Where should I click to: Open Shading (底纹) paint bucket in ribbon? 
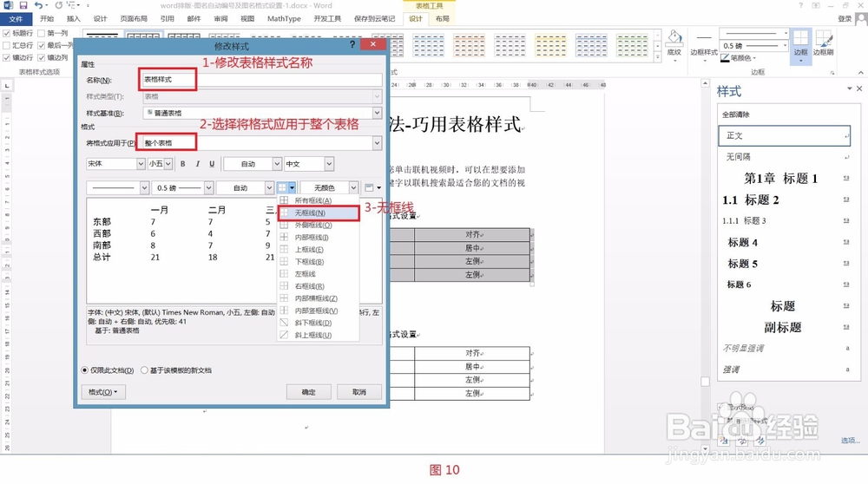pyautogui.click(x=674, y=43)
